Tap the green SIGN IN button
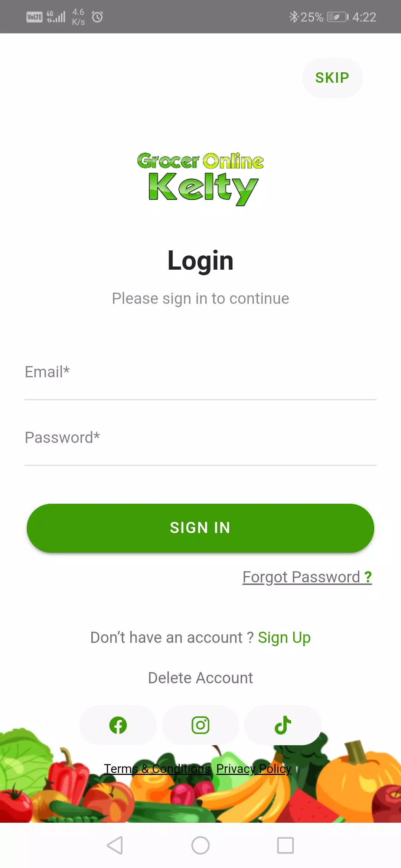Viewport: 401px width, 868px height. [200, 528]
